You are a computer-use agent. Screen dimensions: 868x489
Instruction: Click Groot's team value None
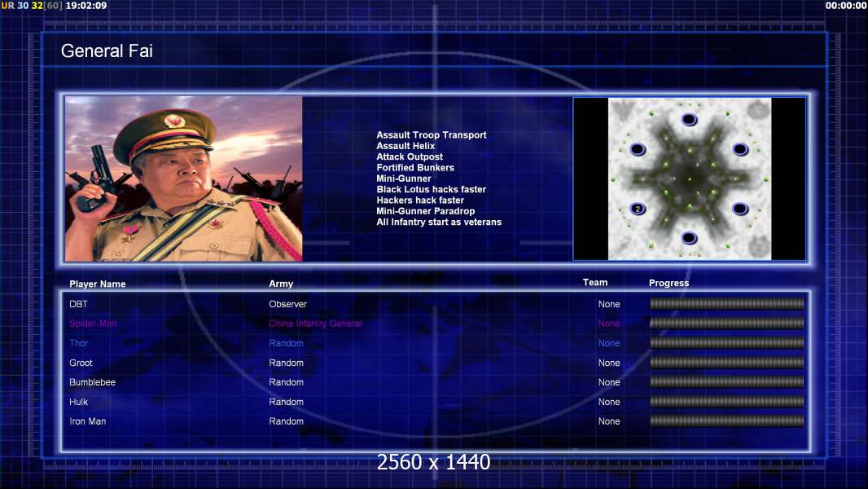point(609,363)
